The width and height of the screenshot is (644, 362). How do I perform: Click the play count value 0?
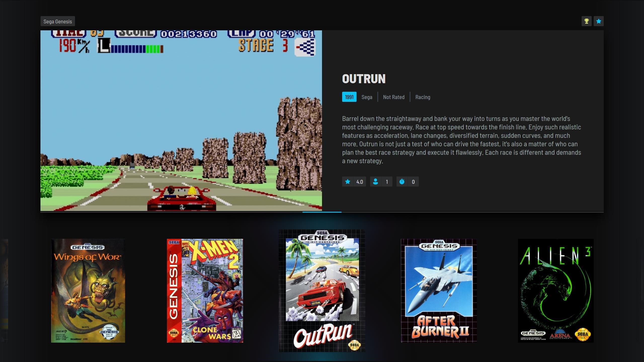pyautogui.click(x=413, y=182)
